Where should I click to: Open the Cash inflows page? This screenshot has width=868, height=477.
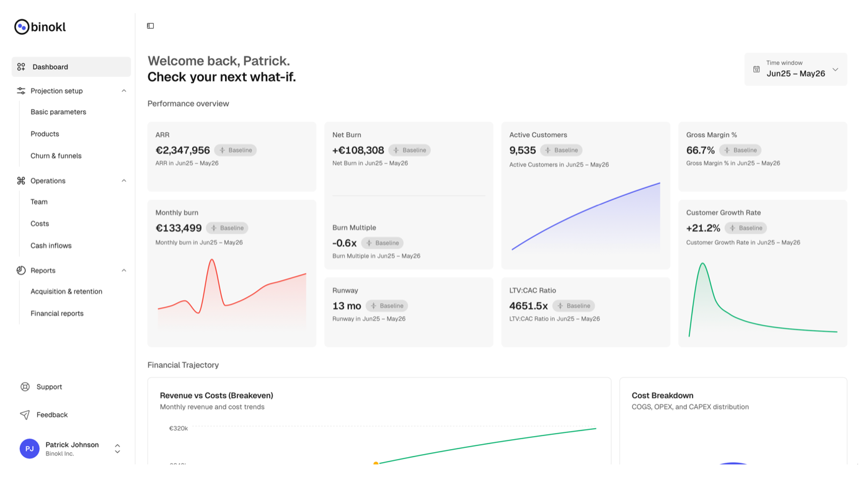coord(51,245)
